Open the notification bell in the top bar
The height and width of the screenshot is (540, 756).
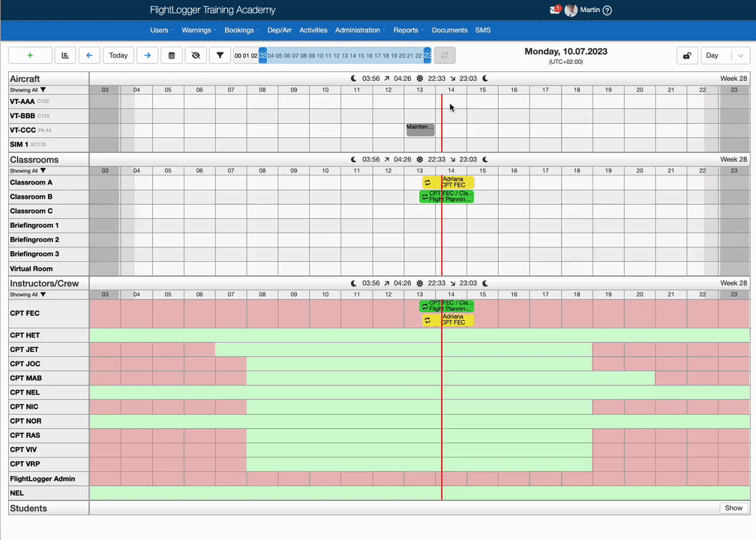point(556,10)
